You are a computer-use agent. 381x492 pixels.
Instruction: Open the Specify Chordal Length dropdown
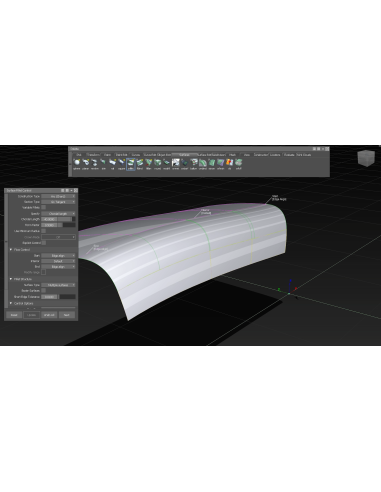[58, 213]
